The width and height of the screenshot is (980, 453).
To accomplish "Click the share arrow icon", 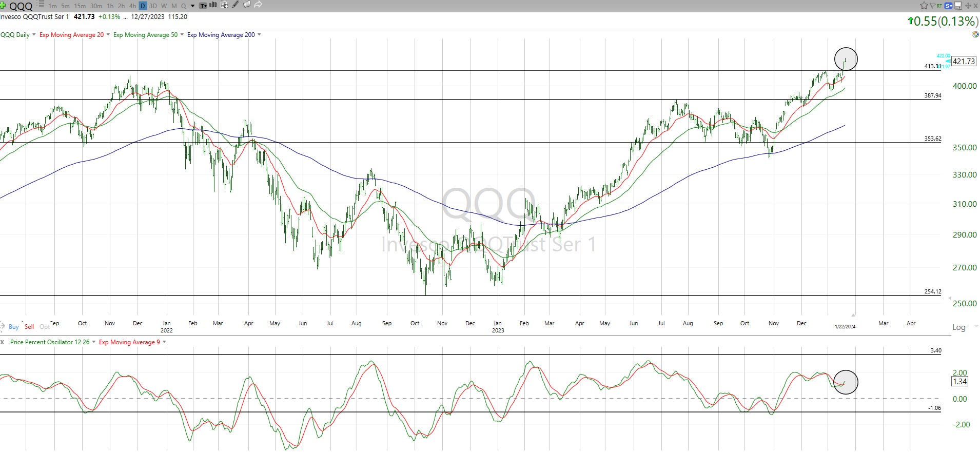I will click(258, 5).
